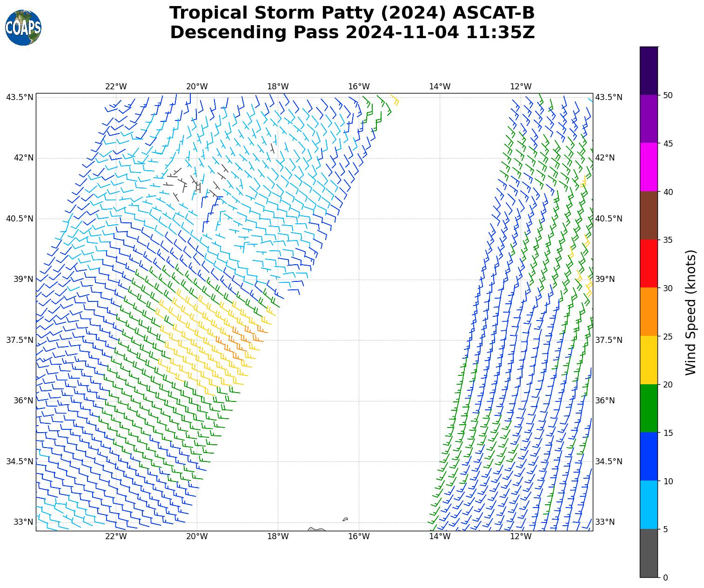704x588 pixels.
Task: Choose the red 30-35 knots color band
Action: click(x=649, y=264)
